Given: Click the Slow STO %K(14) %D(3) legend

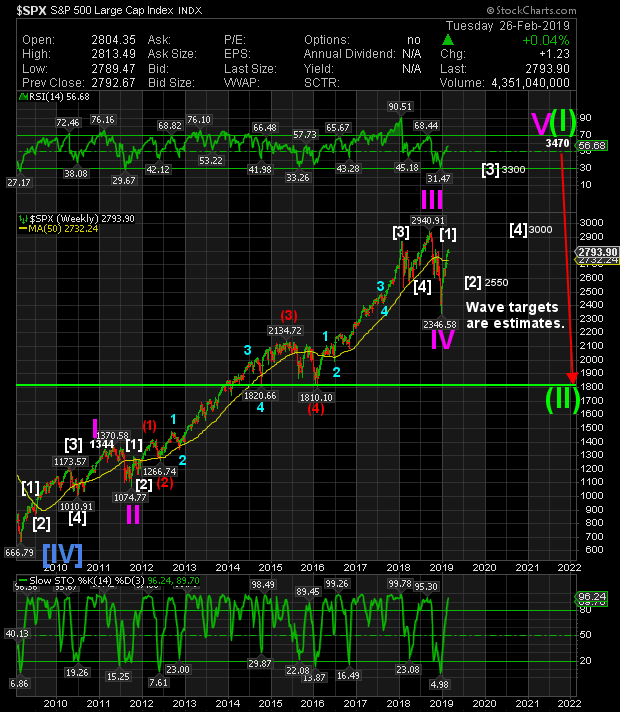Looking at the screenshot, I should [x=108, y=581].
